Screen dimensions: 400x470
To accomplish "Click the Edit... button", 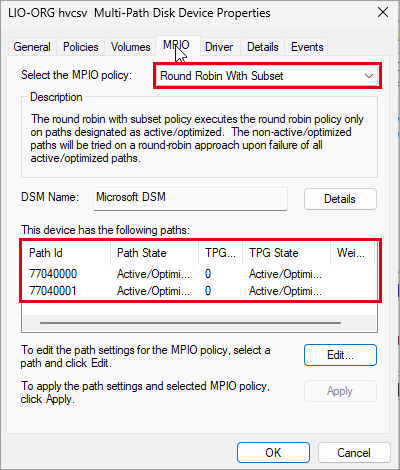I will click(x=340, y=355).
